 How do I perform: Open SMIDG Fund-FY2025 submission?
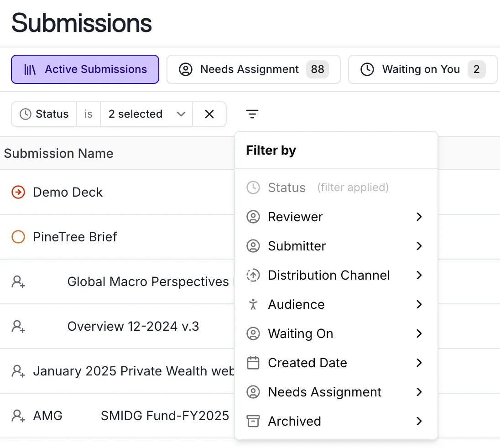click(x=165, y=416)
